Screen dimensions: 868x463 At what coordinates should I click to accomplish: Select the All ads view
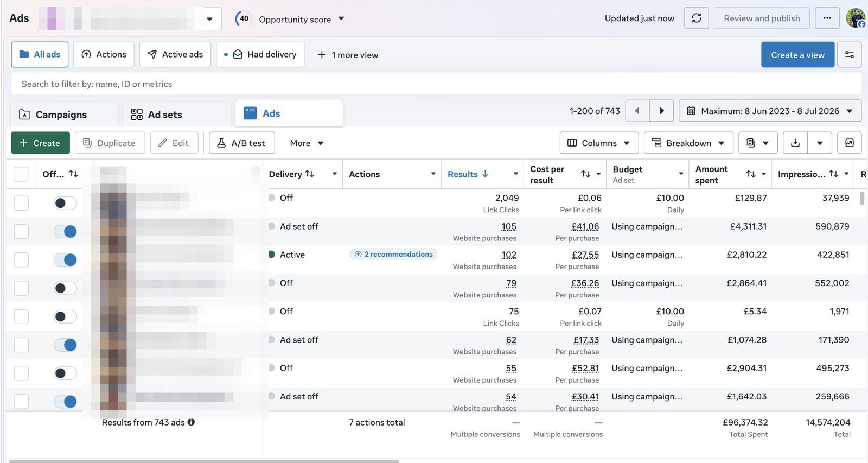(40, 54)
